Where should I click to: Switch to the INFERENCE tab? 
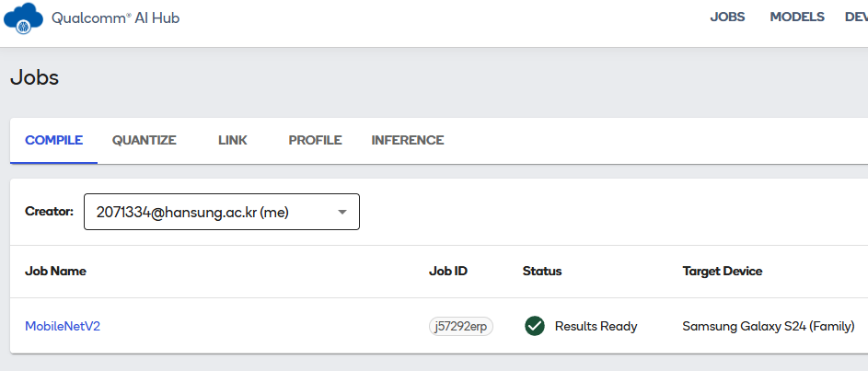click(x=408, y=141)
